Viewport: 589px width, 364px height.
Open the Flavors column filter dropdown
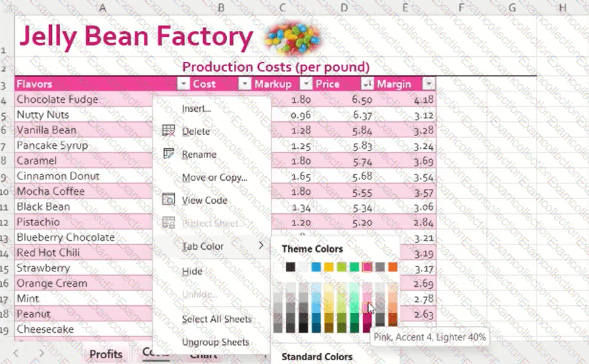[183, 84]
